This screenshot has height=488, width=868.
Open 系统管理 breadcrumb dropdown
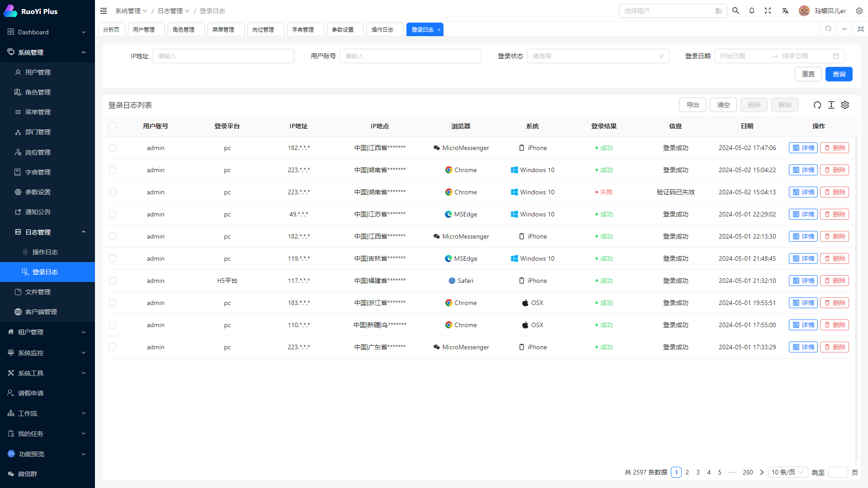[131, 11]
